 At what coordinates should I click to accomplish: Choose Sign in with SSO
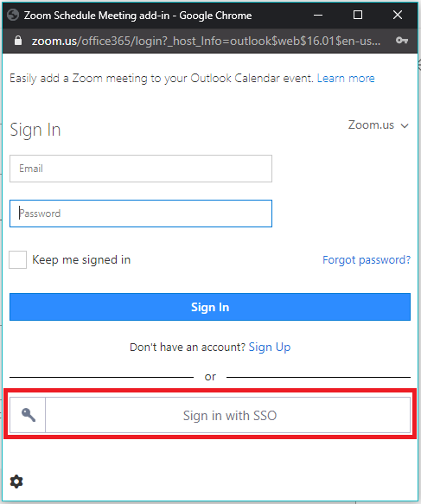[210, 415]
